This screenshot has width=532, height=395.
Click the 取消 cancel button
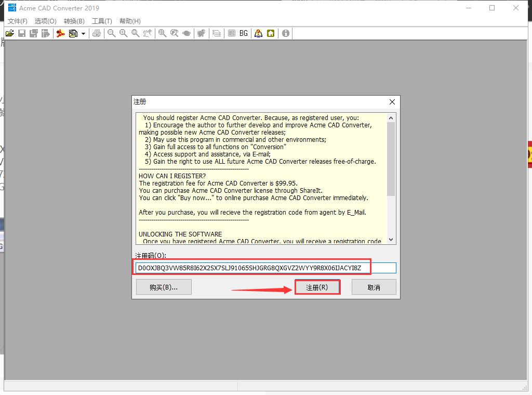(374, 287)
